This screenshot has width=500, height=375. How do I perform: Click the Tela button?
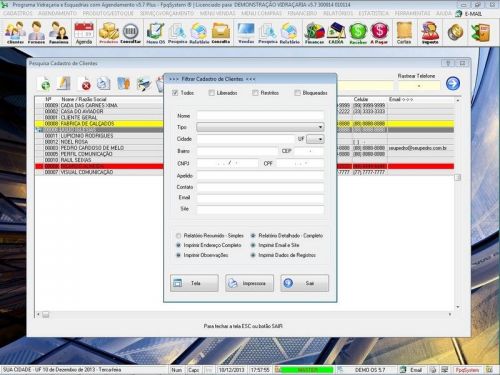click(194, 283)
